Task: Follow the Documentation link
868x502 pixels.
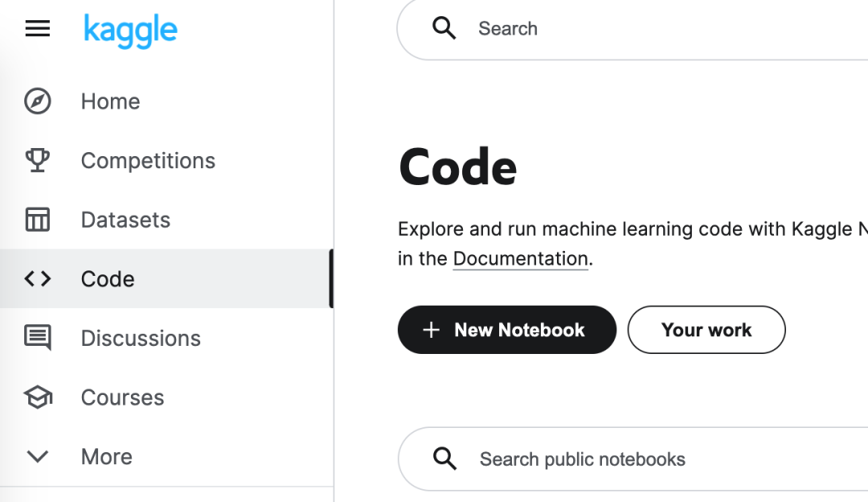Action: (520, 259)
